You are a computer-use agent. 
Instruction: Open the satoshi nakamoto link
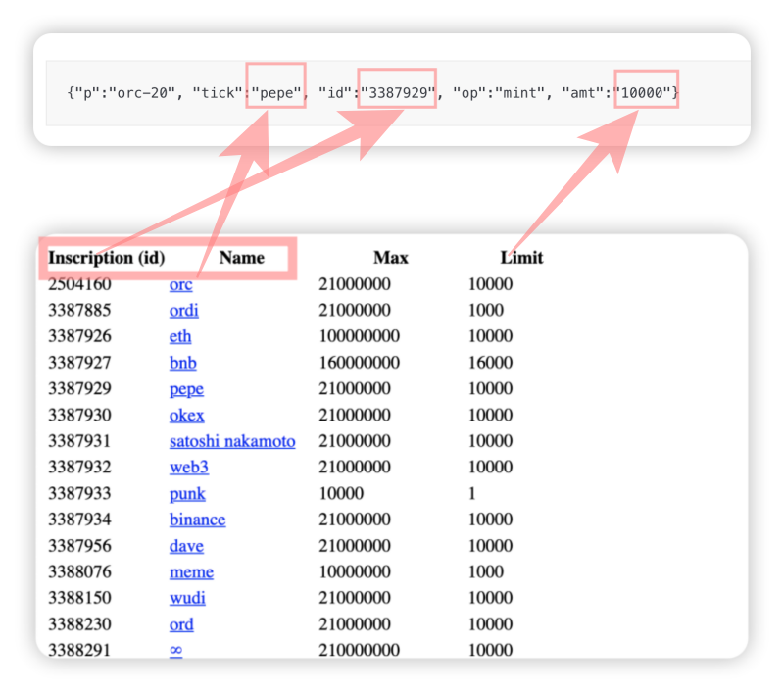click(x=232, y=441)
